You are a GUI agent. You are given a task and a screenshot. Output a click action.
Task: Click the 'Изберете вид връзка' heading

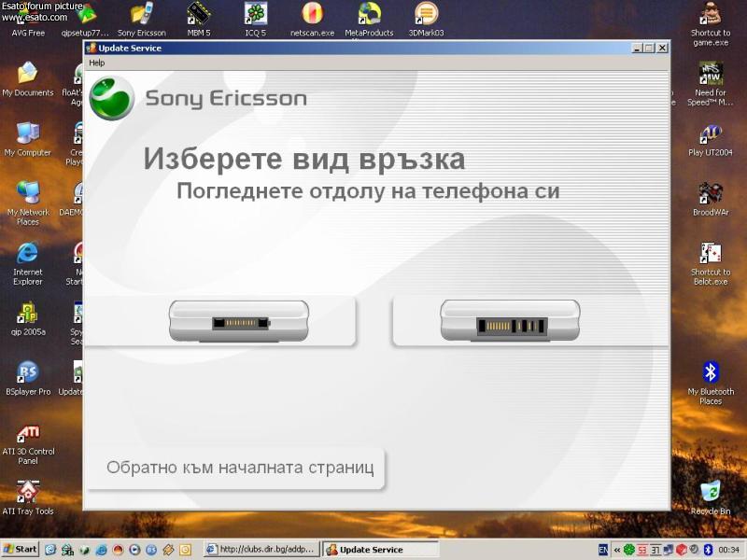pos(304,159)
